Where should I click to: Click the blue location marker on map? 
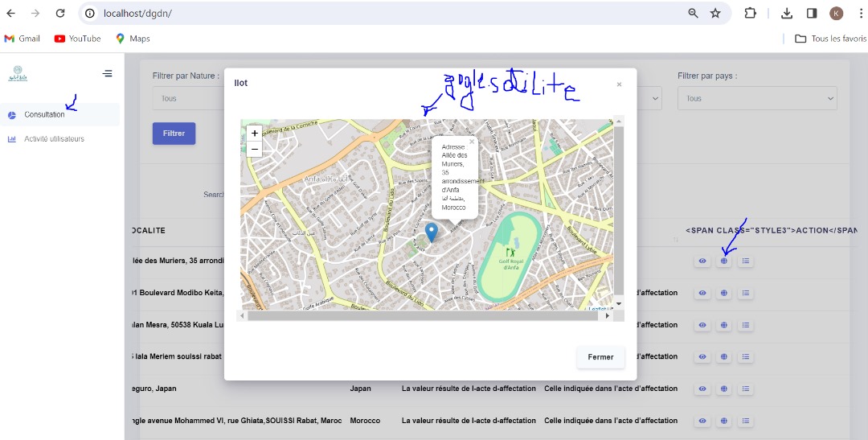coord(432,232)
